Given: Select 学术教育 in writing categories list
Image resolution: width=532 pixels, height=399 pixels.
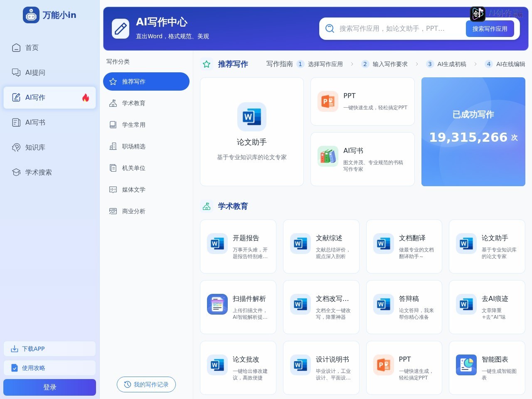Looking at the screenshot, I should [x=146, y=103].
